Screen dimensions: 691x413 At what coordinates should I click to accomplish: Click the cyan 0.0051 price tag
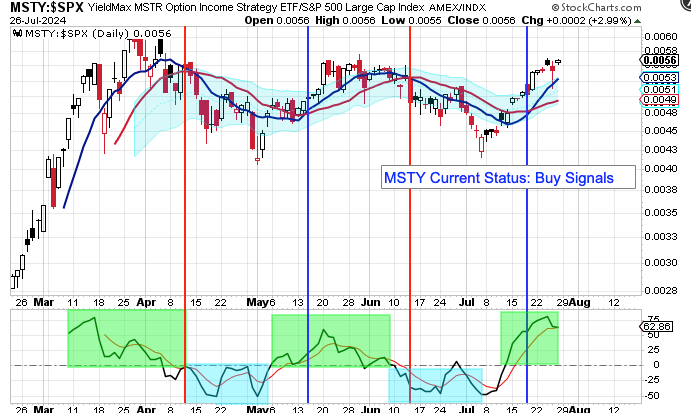[657, 89]
